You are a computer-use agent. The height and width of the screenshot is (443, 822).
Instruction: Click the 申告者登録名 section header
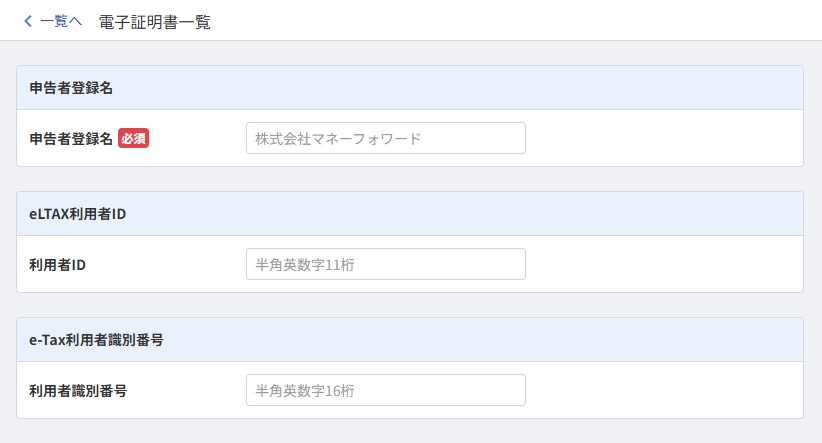(x=71, y=88)
